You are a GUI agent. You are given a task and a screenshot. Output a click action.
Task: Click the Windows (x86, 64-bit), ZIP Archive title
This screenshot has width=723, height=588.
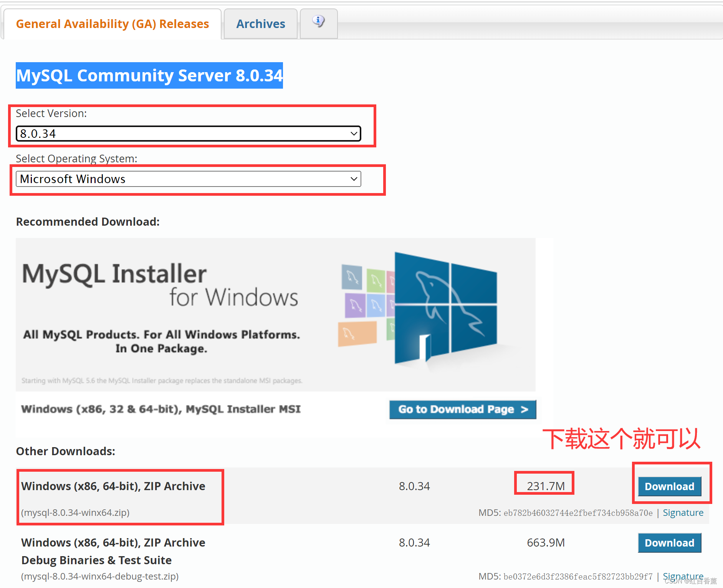113,486
